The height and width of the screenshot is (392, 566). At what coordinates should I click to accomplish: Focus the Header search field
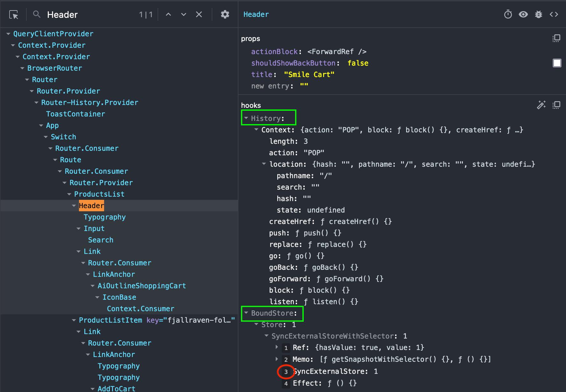(x=91, y=15)
